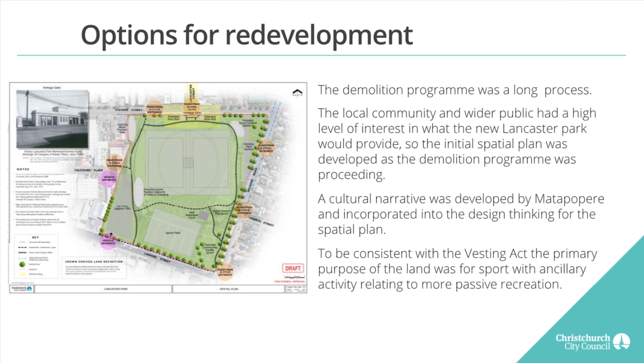This screenshot has width=644, height=363.
Task: Click the 'NOTES' heading on the map
Action: click(23, 170)
